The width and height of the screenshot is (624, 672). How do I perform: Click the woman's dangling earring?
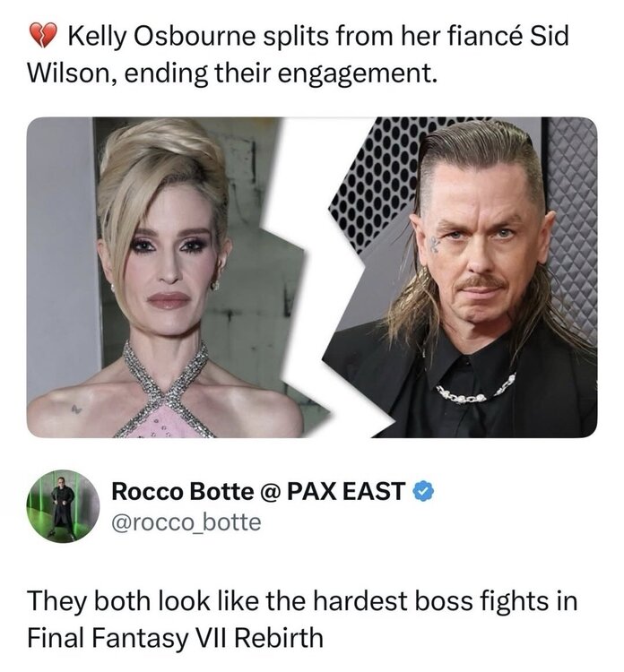tap(215, 283)
